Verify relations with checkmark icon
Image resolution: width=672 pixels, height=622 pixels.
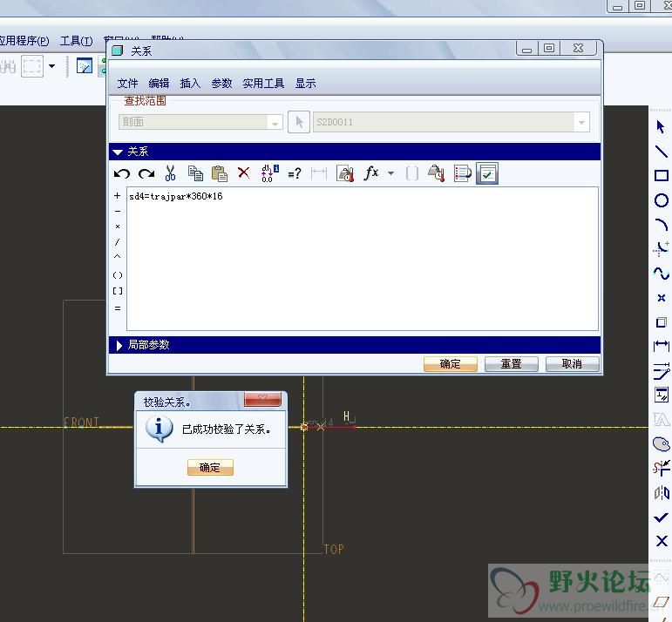[x=487, y=173]
